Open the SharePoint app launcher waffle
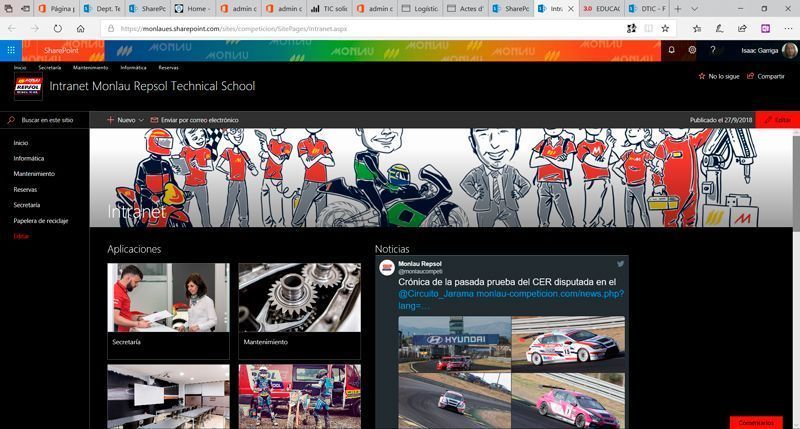 pyautogui.click(x=11, y=50)
